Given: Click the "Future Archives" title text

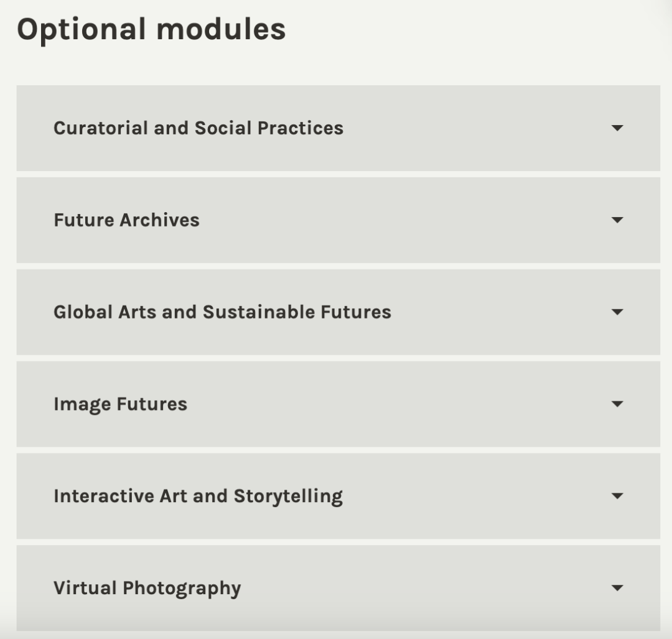Looking at the screenshot, I should point(126,220).
